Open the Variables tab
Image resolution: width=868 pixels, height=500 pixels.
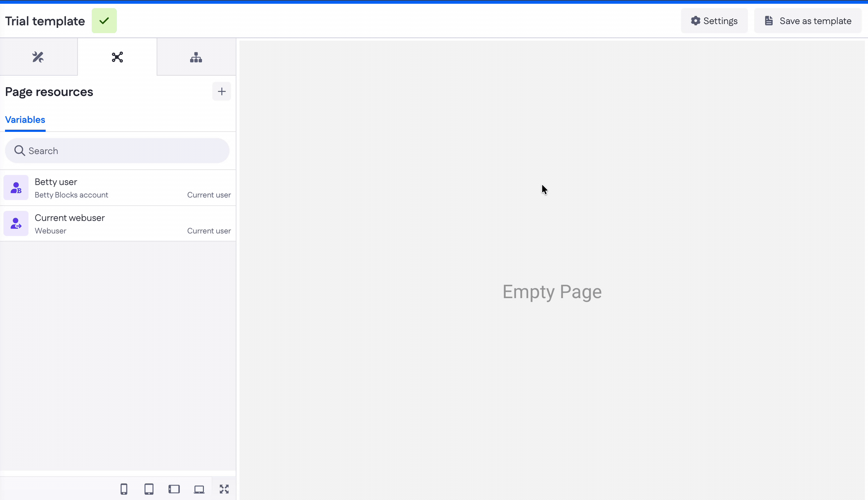[x=25, y=119]
